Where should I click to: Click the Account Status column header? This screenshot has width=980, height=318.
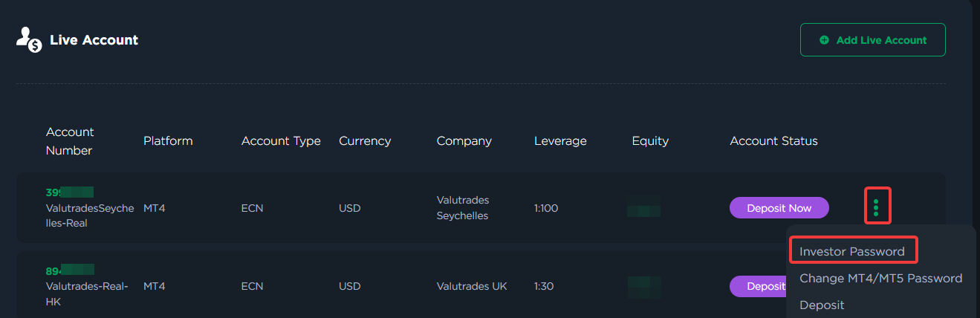[x=773, y=141]
